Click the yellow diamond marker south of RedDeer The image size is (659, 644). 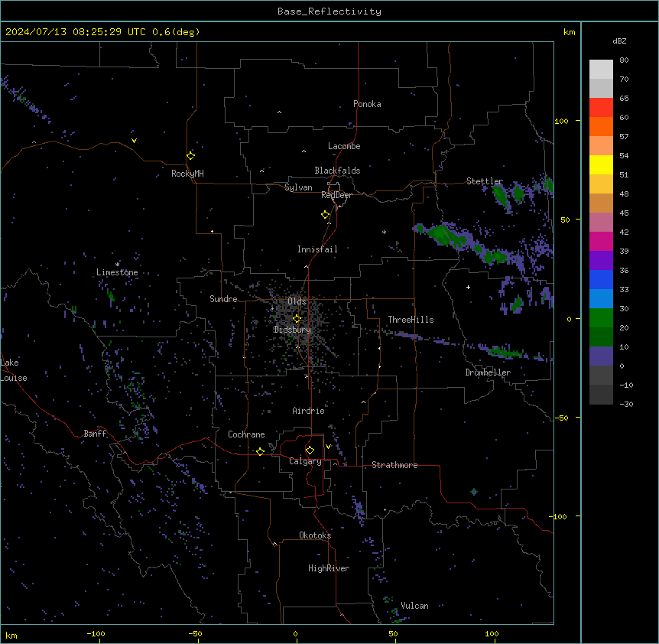click(326, 215)
